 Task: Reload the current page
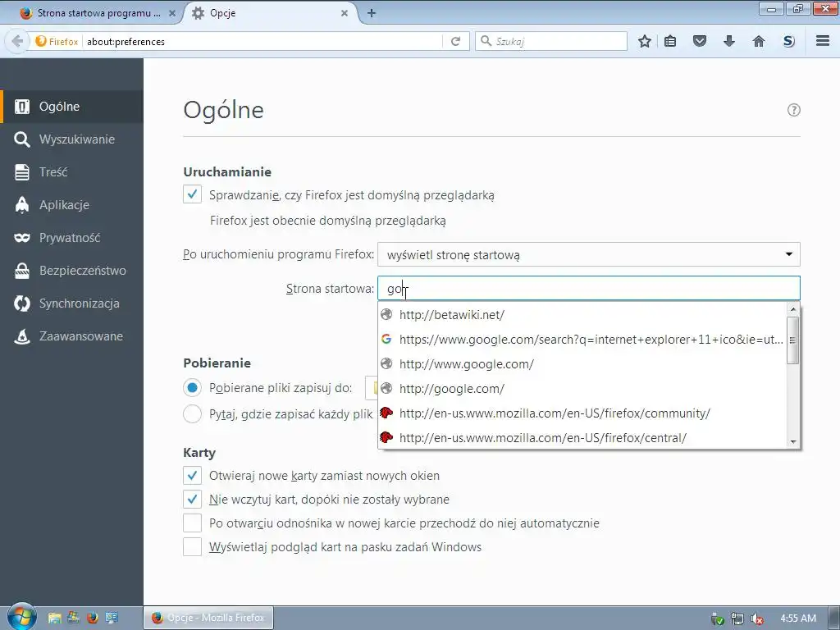(455, 41)
